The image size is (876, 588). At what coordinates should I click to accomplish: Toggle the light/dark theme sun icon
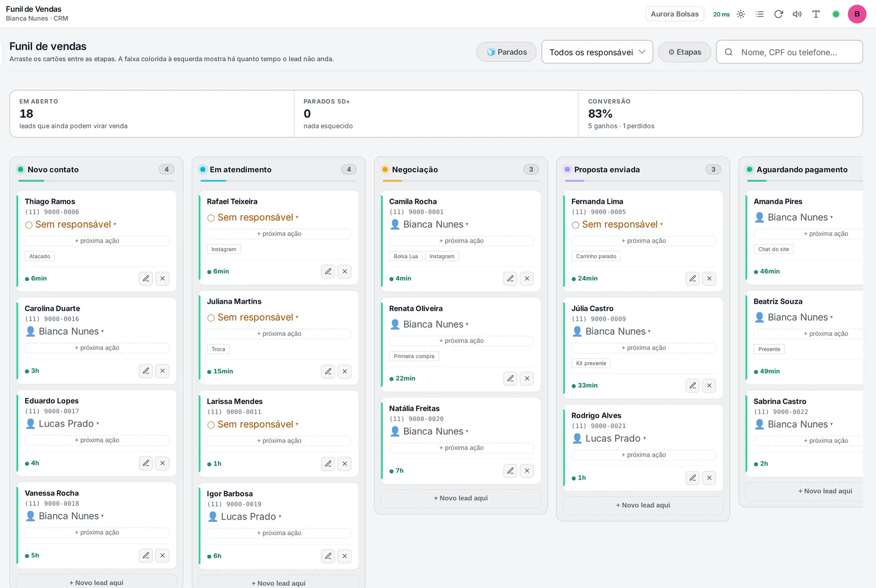(x=741, y=14)
